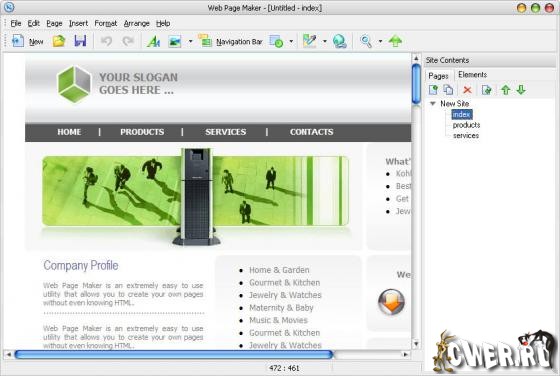Click the Redo arrow icon
The width and height of the screenshot is (560, 376).
click(x=128, y=41)
